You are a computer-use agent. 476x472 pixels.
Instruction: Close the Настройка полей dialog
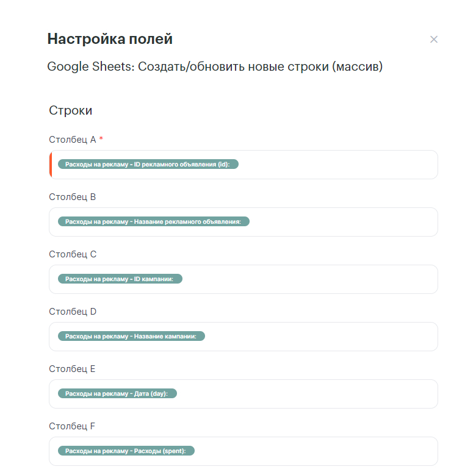434,40
